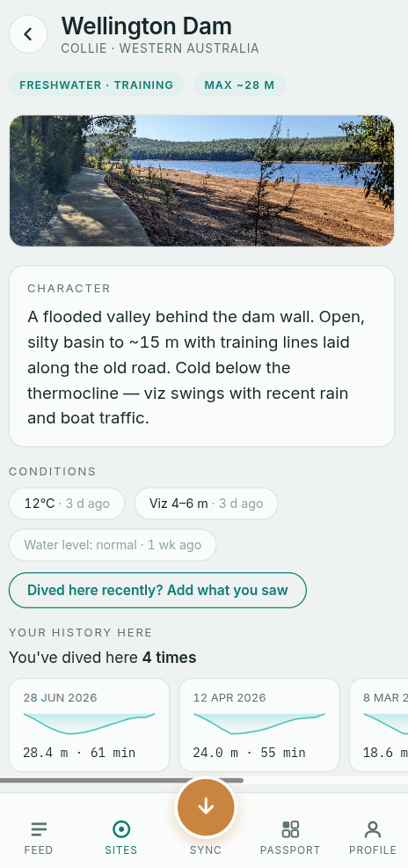The width and height of the screenshot is (408, 868).
Task: Click the 28 Jun 2026 depth profile graph
Action: tap(89, 724)
